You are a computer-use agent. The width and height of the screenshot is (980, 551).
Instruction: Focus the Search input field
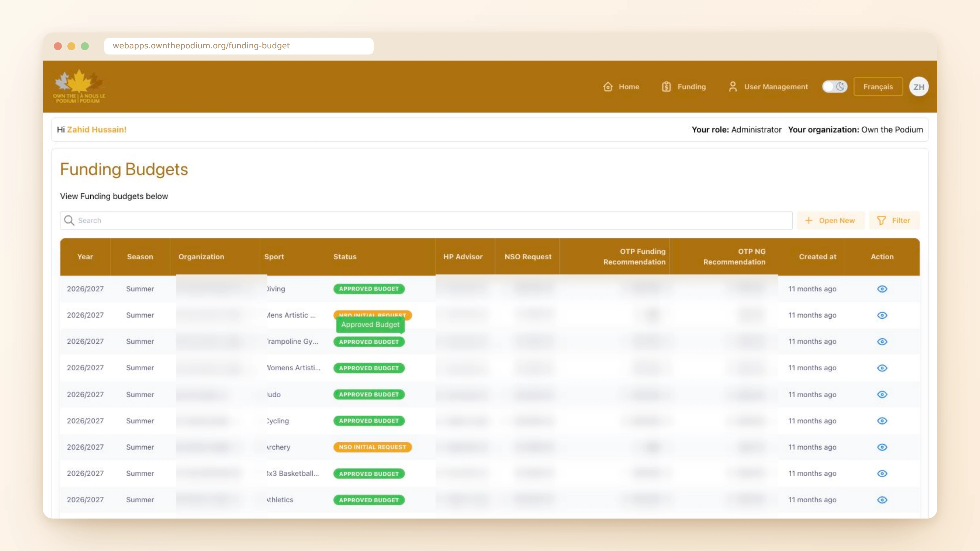pos(426,220)
